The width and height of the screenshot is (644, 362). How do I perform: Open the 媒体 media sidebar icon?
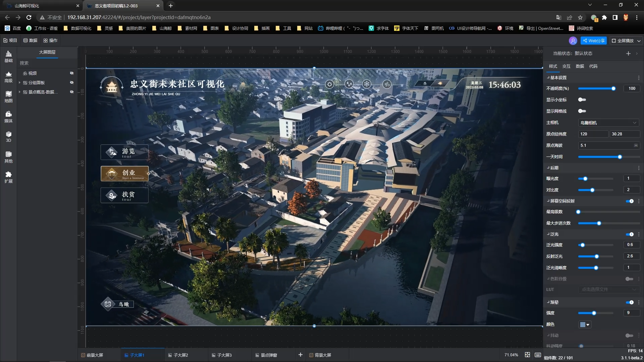click(x=8, y=116)
